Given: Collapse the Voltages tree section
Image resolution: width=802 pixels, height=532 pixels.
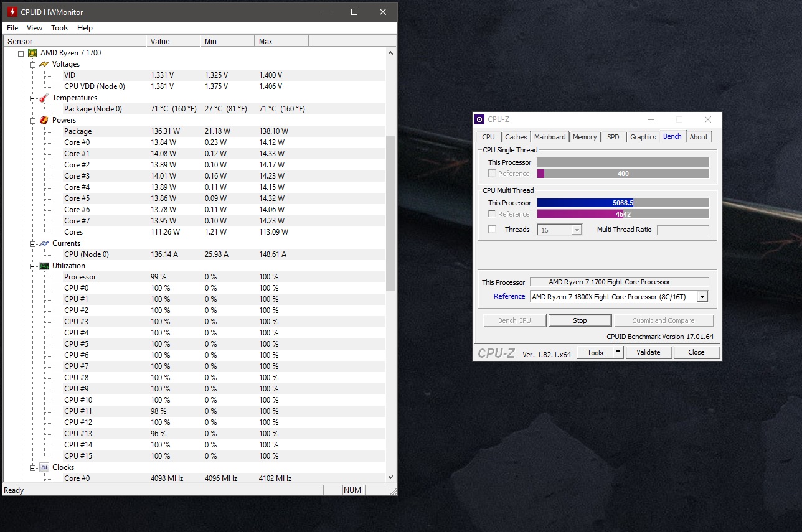Looking at the screenshot, I should 32,64.
